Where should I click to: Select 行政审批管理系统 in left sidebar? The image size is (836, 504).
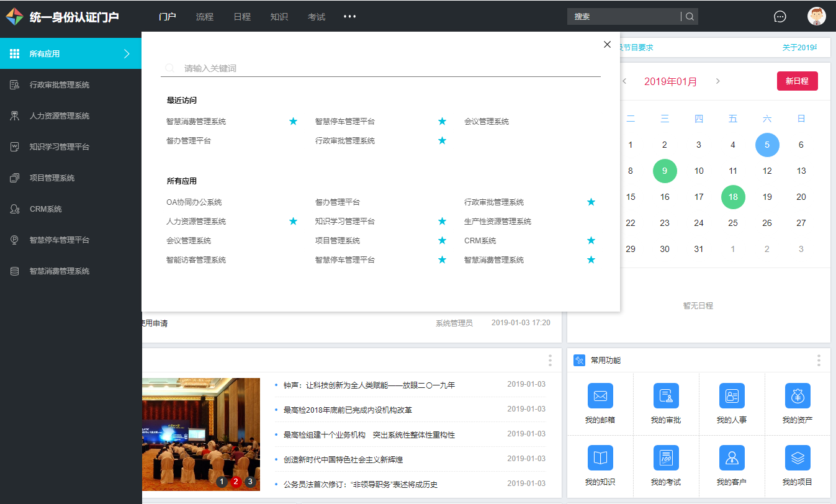pyautogui.click(x=71, y=85)
